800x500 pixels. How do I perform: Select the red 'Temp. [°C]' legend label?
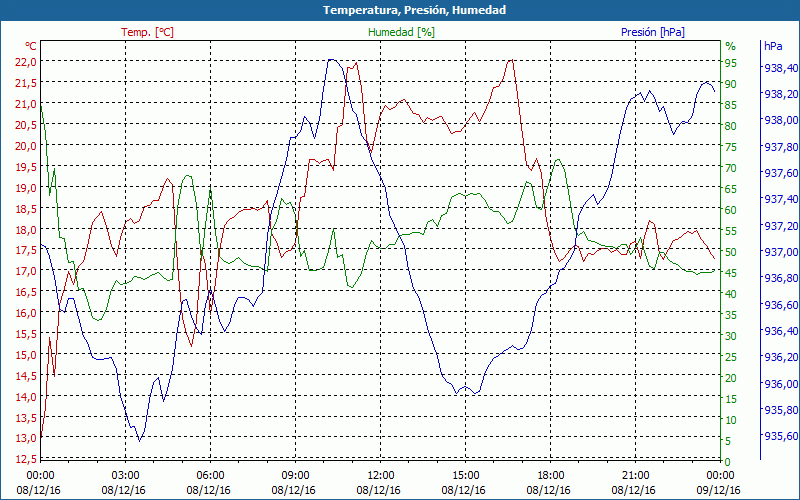coord(147,32)
